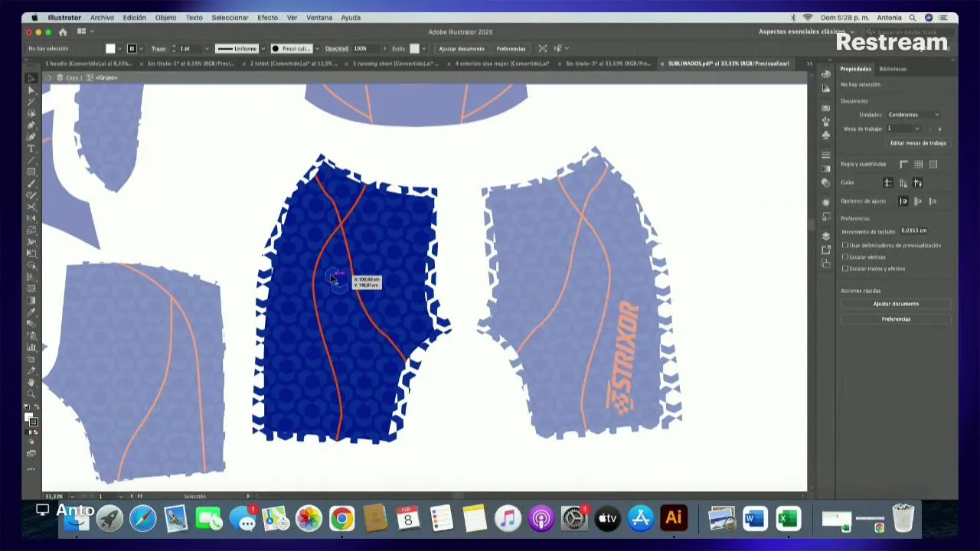Image resolution: width=980 pixels, height=551 pixels.
Task: Open stroke weight dropdown next to 1 pt
Action: point(206,48)
